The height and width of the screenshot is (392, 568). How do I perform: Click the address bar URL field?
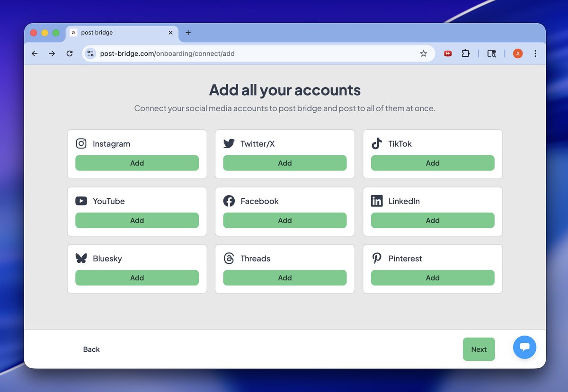(x=258, y=53)
